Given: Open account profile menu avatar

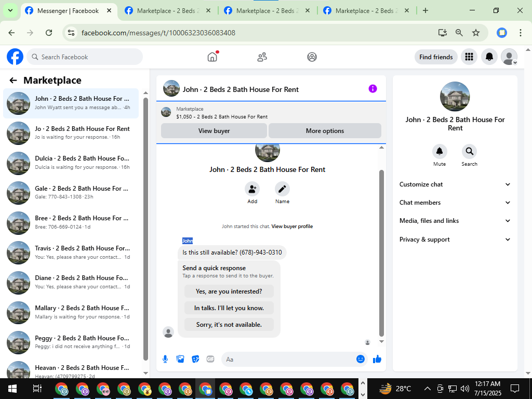Looking at the screenshot, I should 509,57.
